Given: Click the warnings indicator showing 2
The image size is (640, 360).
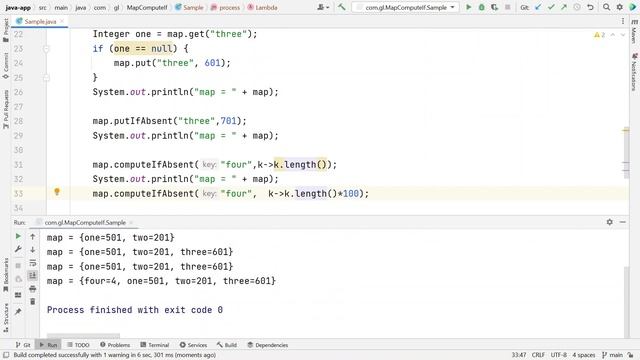Looking at the screenshot, I should pyautogui.click(x=599, y=35).
